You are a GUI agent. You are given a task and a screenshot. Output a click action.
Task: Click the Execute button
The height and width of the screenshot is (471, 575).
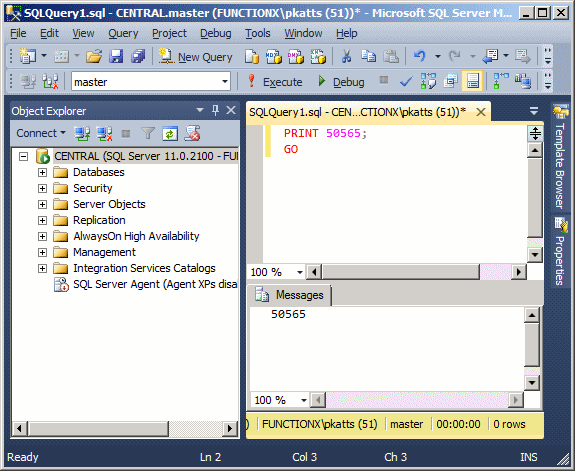tap(275, 81)
